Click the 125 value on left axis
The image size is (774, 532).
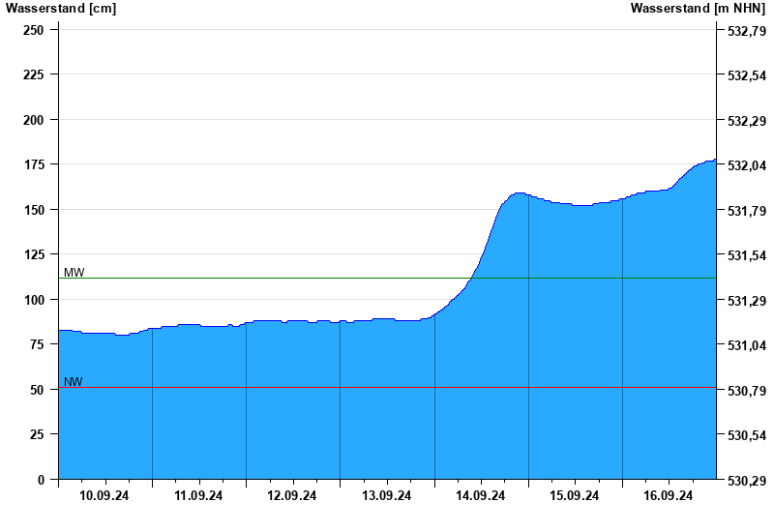34,254
